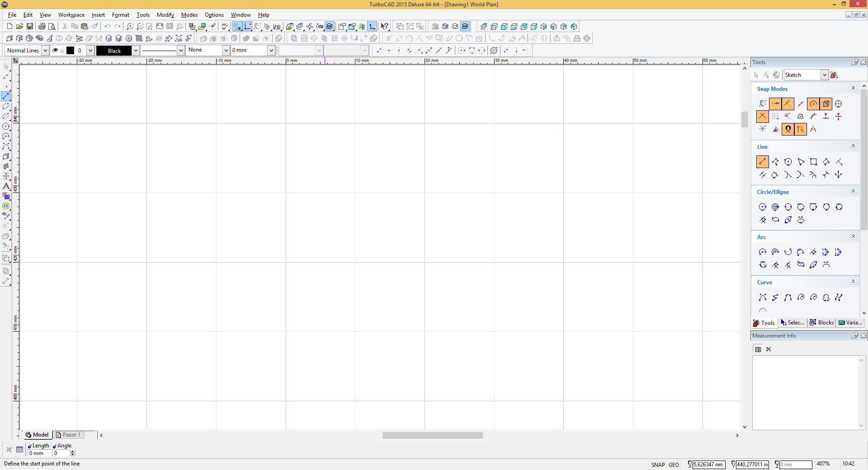Click the Open folder icon in toolbar
Screen dimensions: 868x470
click(19, 27)
